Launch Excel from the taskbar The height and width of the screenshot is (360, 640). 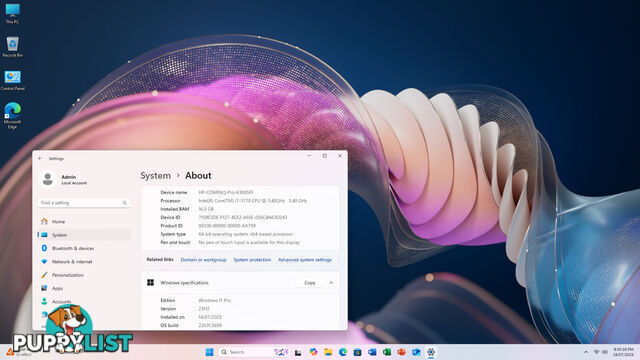point(387,352)
